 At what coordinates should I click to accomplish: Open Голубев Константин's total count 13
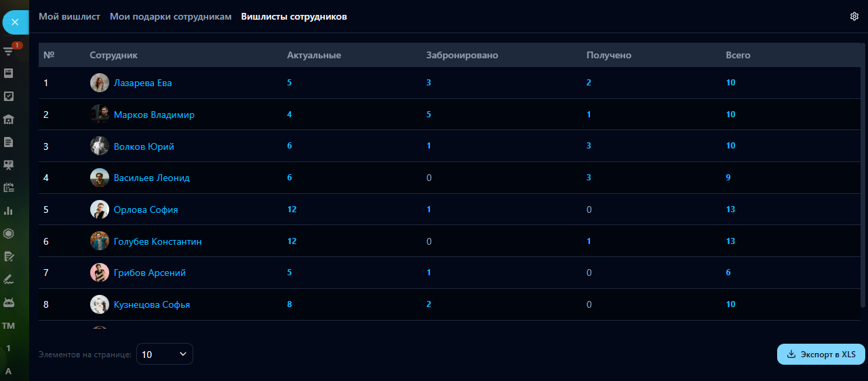click(730, 241)
